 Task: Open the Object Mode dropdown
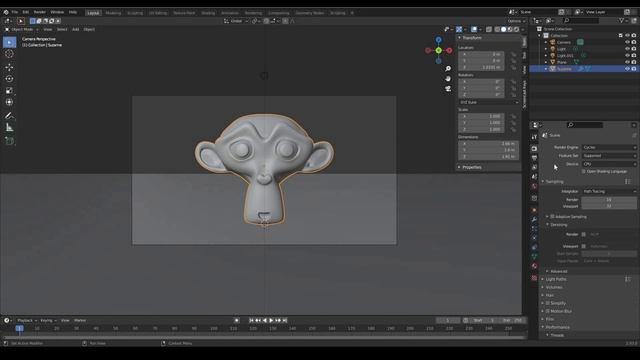(21, 29)
